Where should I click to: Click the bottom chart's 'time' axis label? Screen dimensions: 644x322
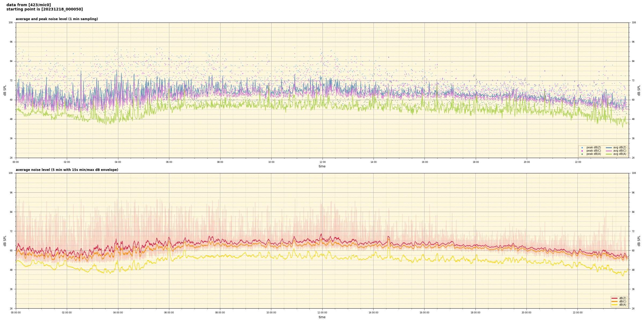tap(322, 317)
